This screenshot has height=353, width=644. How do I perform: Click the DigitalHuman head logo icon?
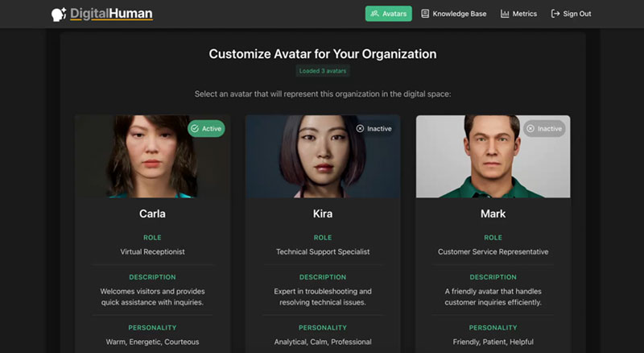click(x=59, y=14)
